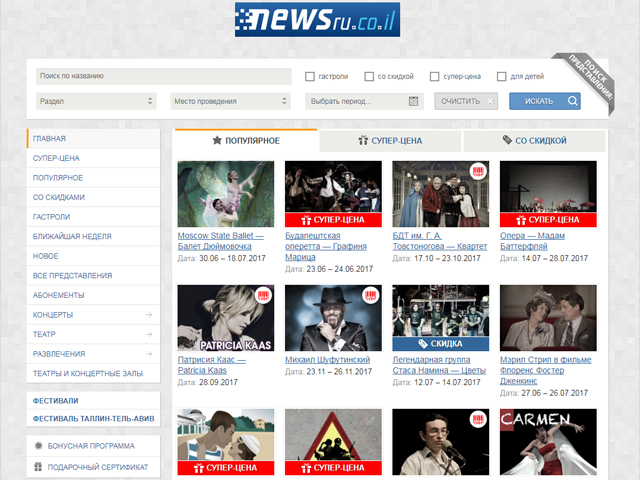Expand the ТЕАТР submenu arrow
Viewport: 640px width, 480px height.
pyautogui.click(x=149, y=334)
